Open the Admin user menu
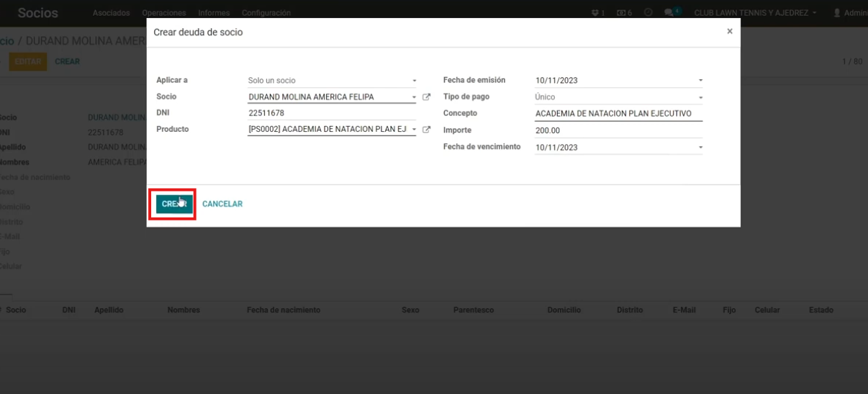Image resolution: width=868 pixels, height=394 pixels. 850,13
